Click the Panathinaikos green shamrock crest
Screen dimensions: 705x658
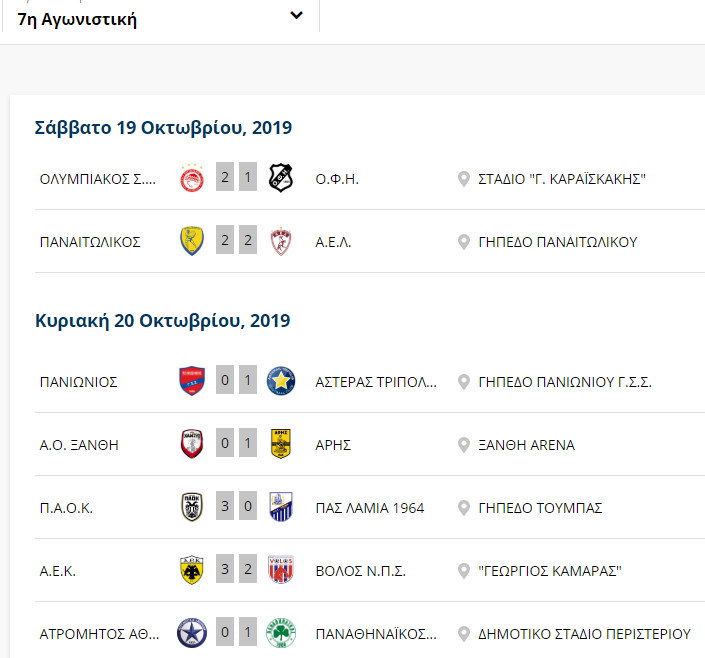click(281, 633)
